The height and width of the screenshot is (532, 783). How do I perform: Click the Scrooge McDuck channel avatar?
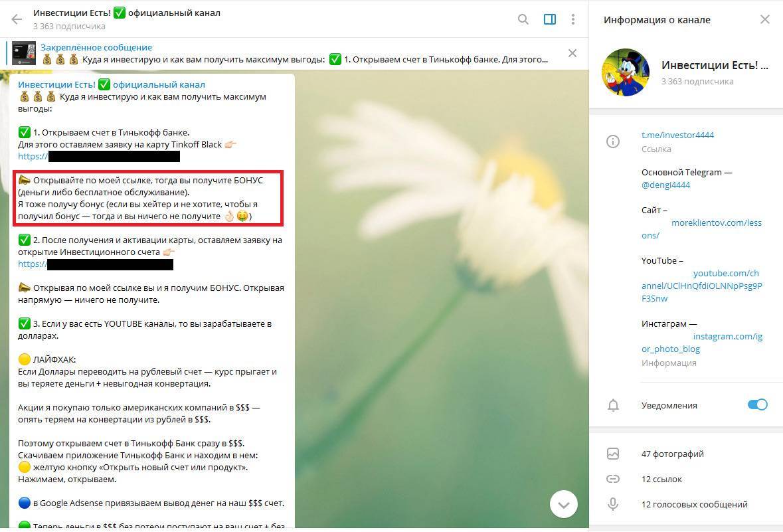(625, 72)
